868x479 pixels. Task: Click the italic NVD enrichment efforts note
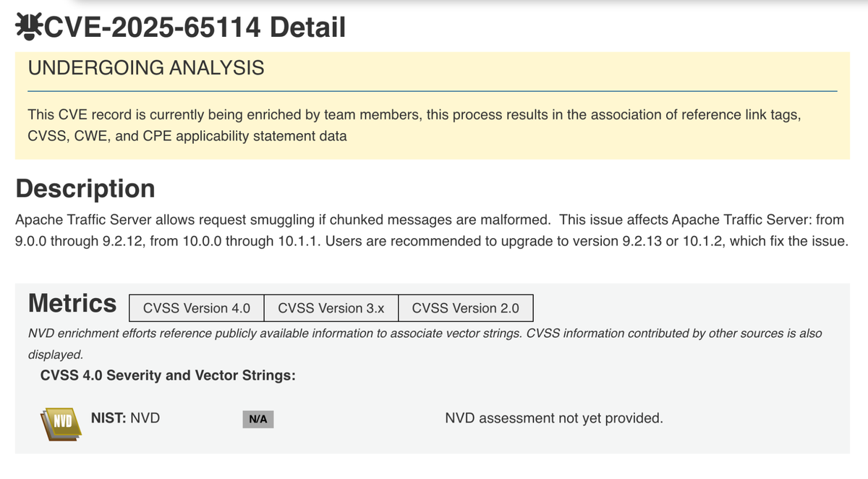tap(425, 334)
